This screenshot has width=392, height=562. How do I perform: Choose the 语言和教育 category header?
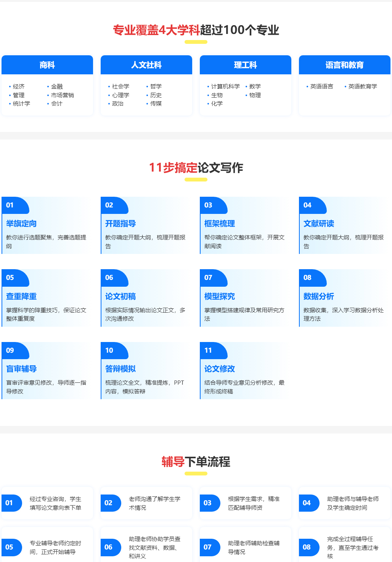pos(345,65)
